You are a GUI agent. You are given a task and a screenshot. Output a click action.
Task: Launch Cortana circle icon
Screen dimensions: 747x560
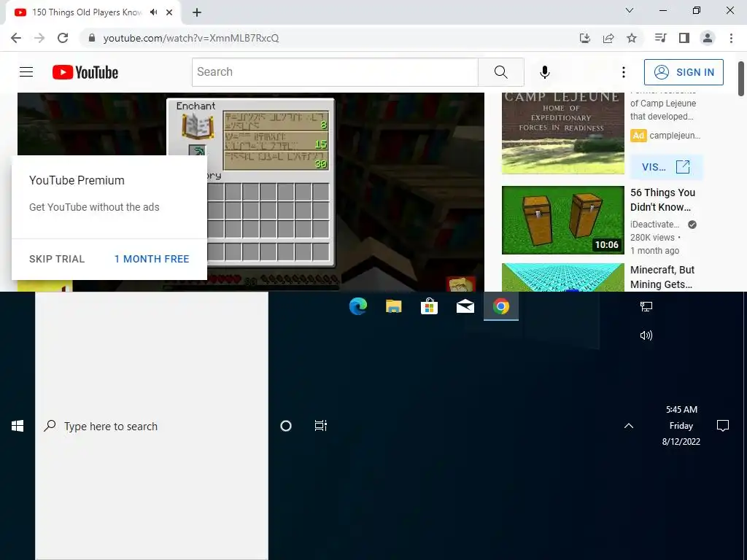click(286, 426)
